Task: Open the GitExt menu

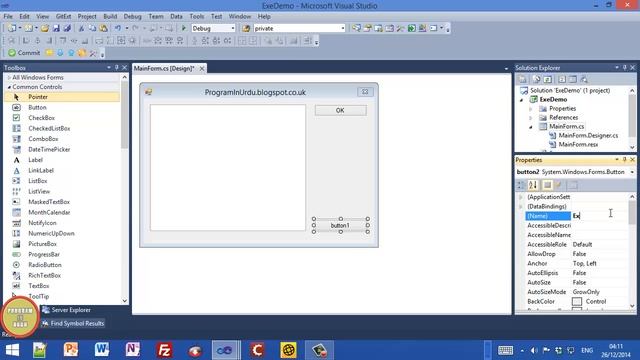Action: point(63,16)
